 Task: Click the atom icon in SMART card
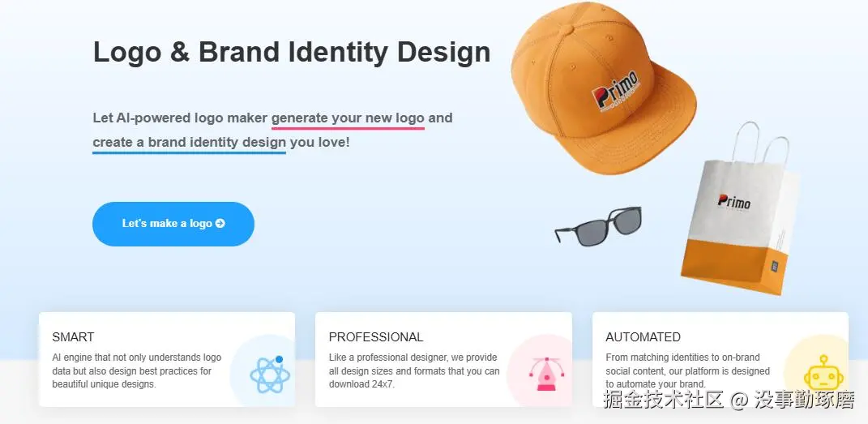[270, 375]
